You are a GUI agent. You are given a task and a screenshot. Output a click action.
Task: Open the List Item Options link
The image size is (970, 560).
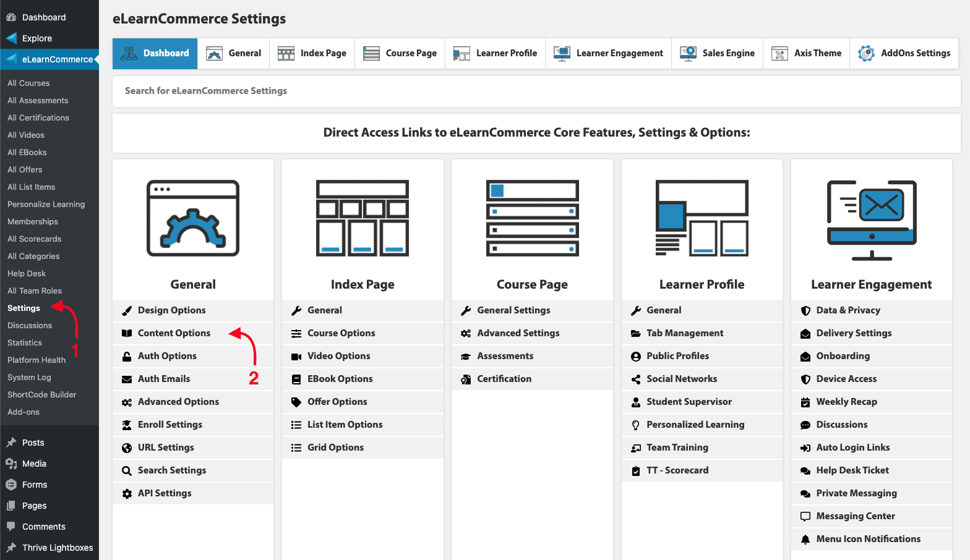point(345,425)
